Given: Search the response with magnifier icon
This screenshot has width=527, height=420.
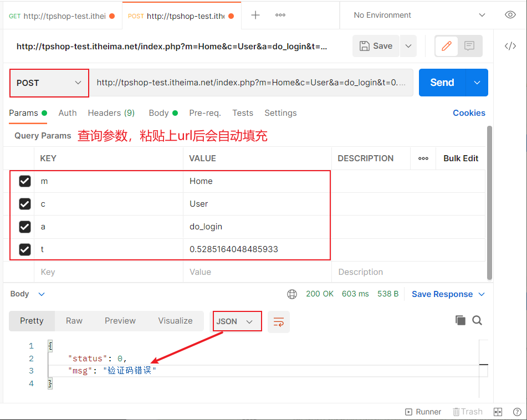Looking at the screenshot, I should (x=477, y=320).
